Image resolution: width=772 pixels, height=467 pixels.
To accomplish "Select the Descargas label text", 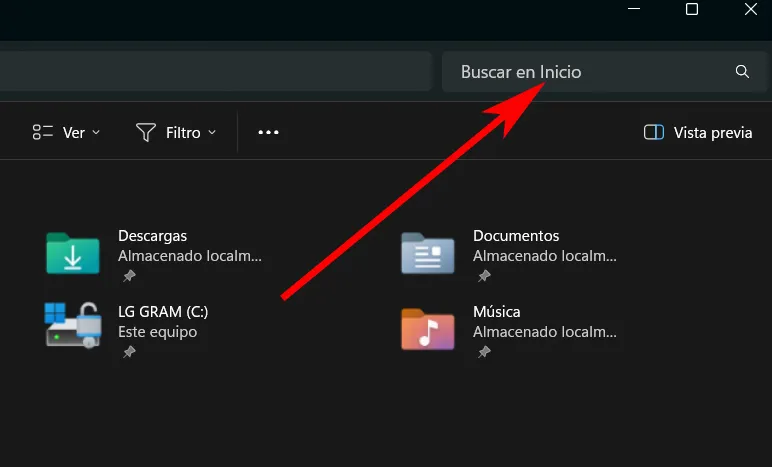I will 153,236.
